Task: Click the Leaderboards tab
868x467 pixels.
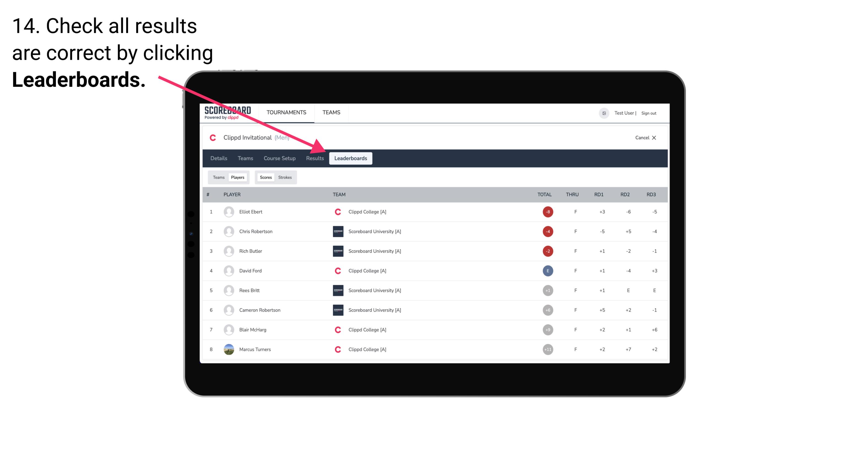Action: [351, 159]
